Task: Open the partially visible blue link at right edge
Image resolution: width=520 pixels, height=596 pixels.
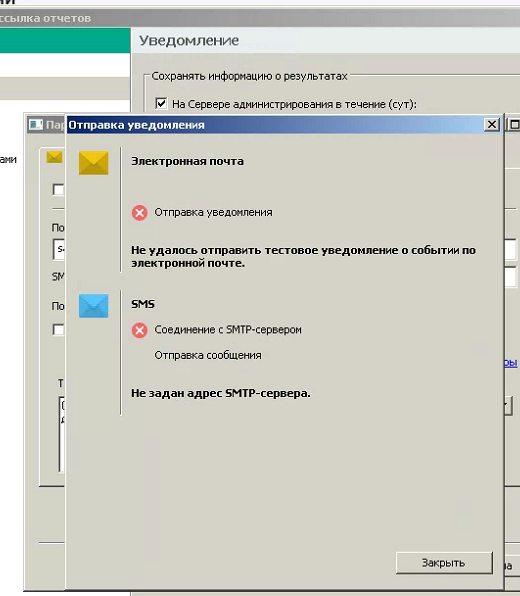Action: coord(510,363)
